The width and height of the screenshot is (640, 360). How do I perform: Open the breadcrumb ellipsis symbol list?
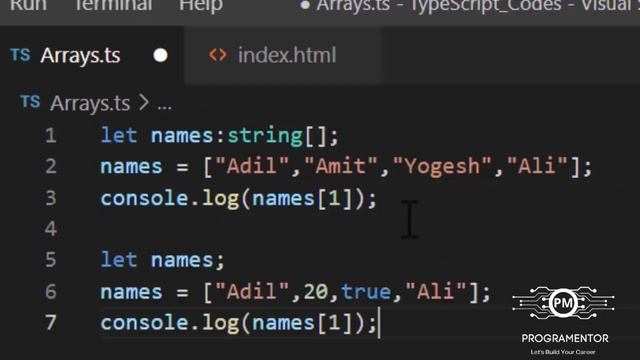(164, 107)
